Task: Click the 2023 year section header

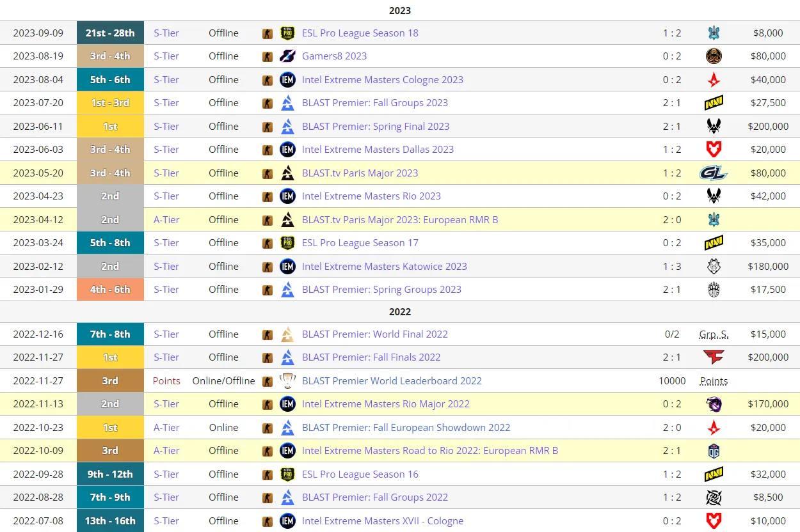Action: (x=400, y=10)
